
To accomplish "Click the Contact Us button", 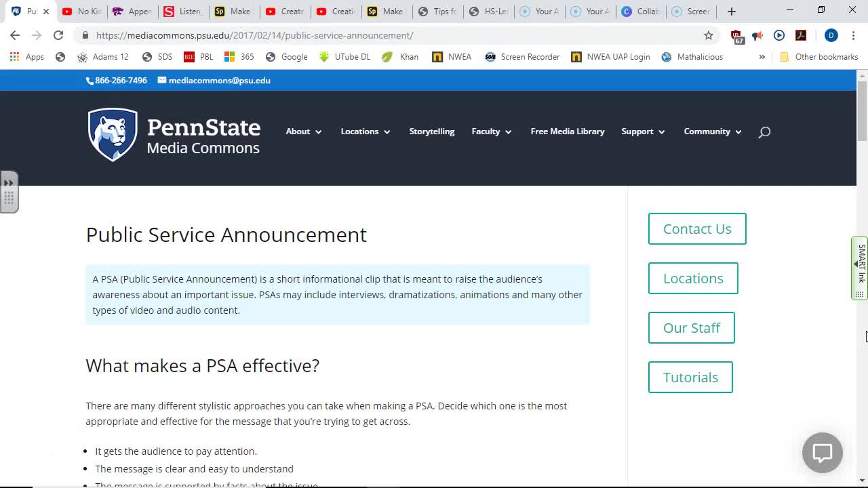I will tap(696, 229).
